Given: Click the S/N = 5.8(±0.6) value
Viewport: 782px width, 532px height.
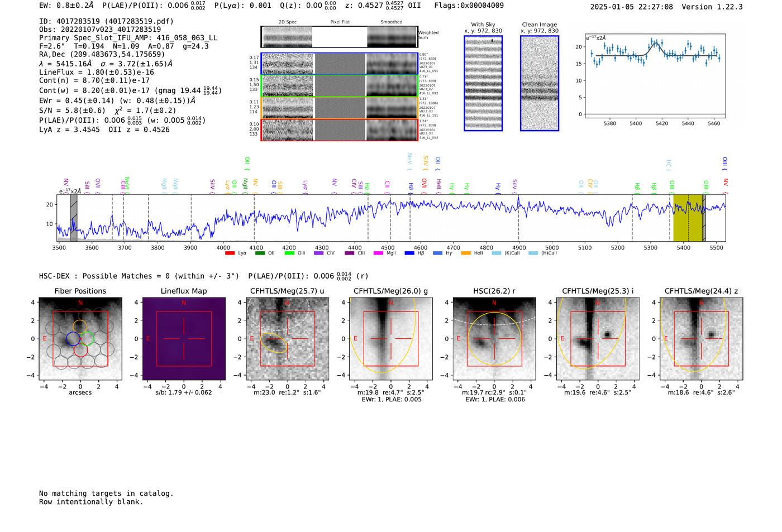Looking at the screenshot, I should [72, 111].
